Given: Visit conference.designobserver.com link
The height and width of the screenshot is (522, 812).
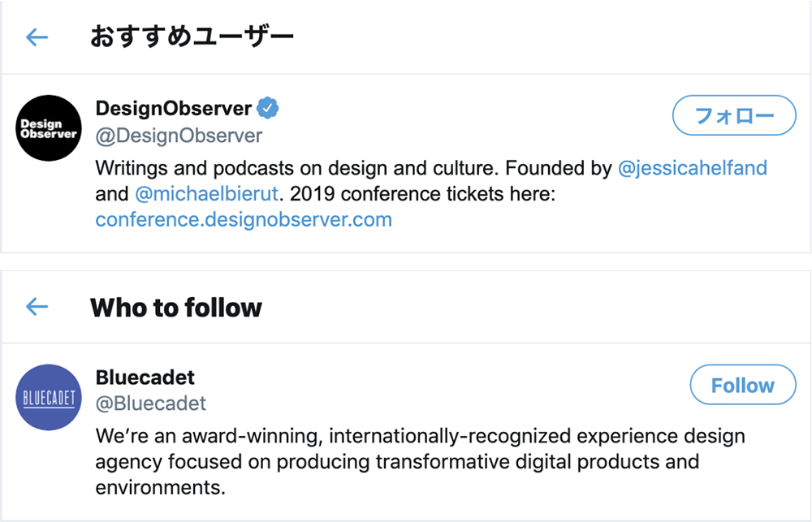Looking at the screenshot, I should (243, 219).
